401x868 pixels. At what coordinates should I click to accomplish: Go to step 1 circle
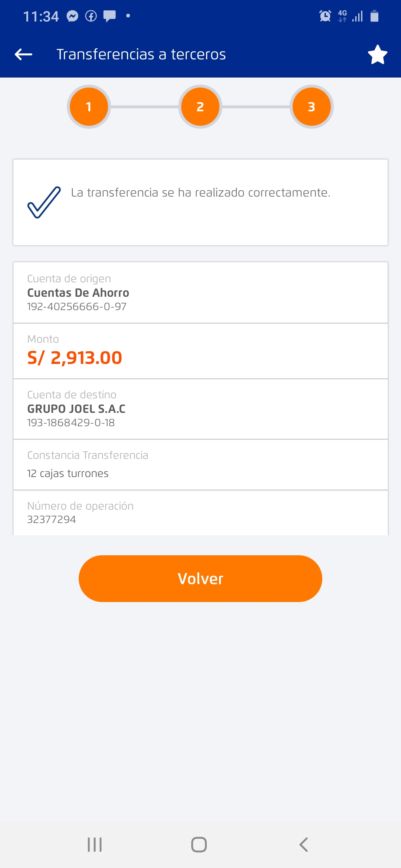[89, 107]
